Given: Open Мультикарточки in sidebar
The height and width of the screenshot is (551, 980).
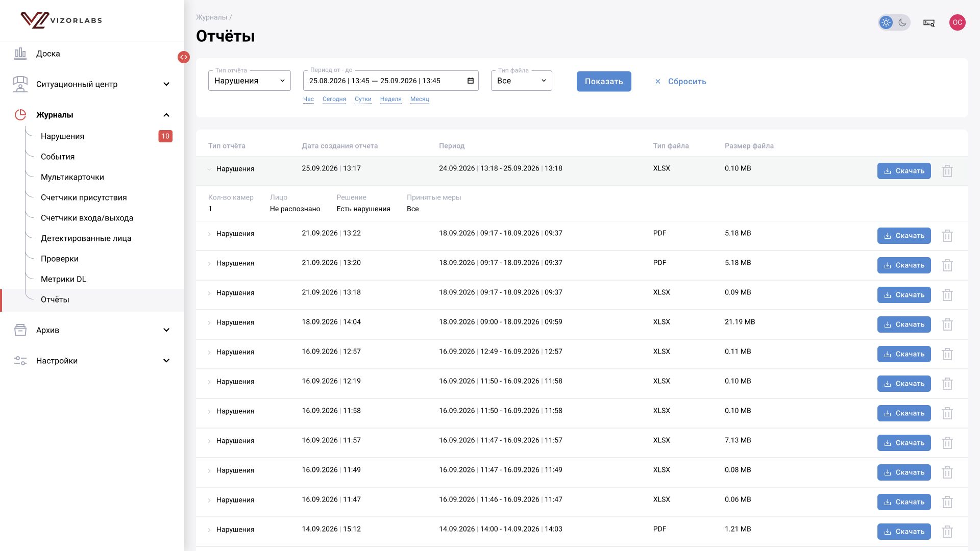Looking at the screenshot, I should (x=72, y=177).
